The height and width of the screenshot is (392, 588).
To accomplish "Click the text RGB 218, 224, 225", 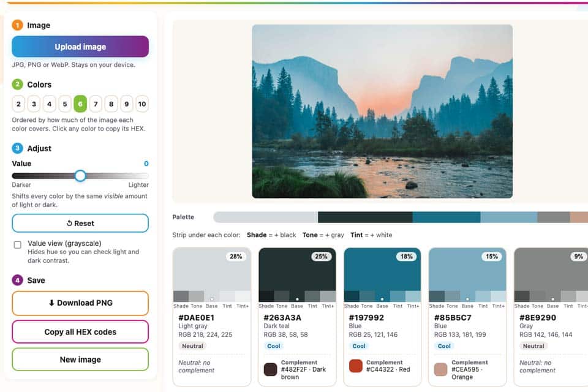I will pos(206,334).
